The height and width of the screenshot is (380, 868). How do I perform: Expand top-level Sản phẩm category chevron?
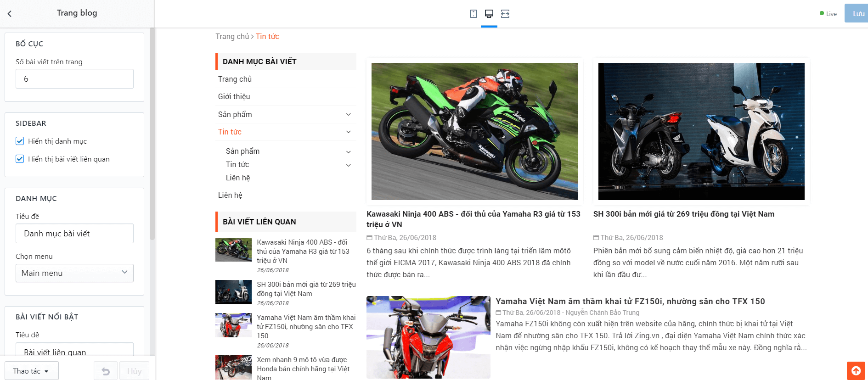point(349,114)
